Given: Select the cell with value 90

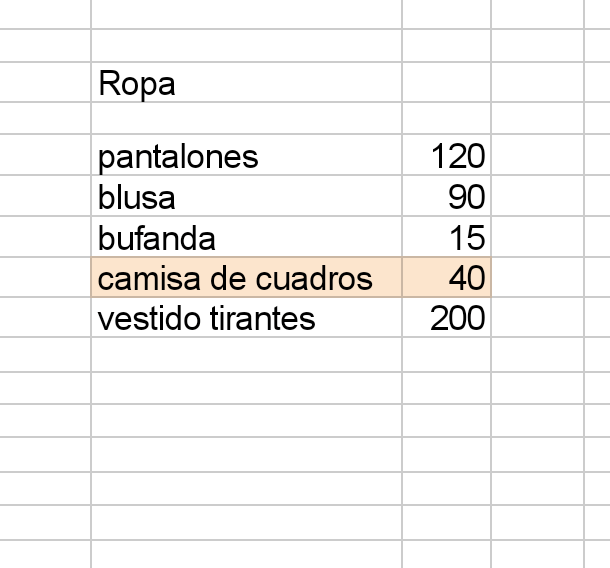Looking at the screenshot, I should (x=446, y=197).
